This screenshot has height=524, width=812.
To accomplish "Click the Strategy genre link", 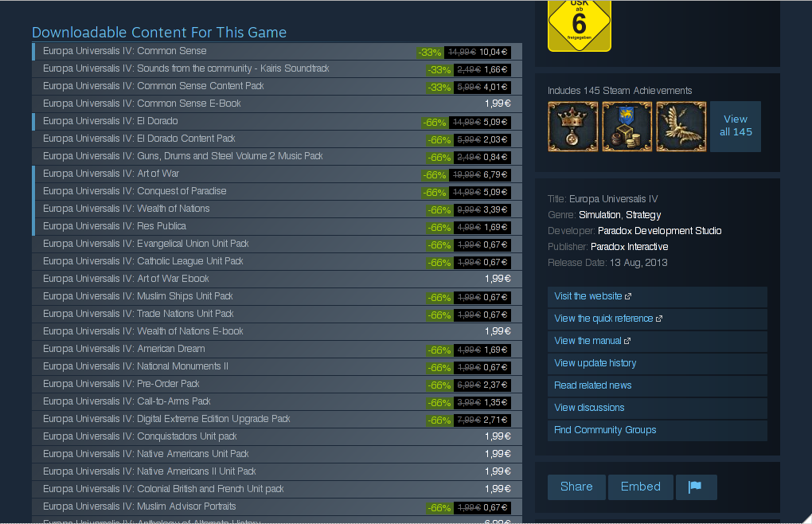I will tap(643, 215).
